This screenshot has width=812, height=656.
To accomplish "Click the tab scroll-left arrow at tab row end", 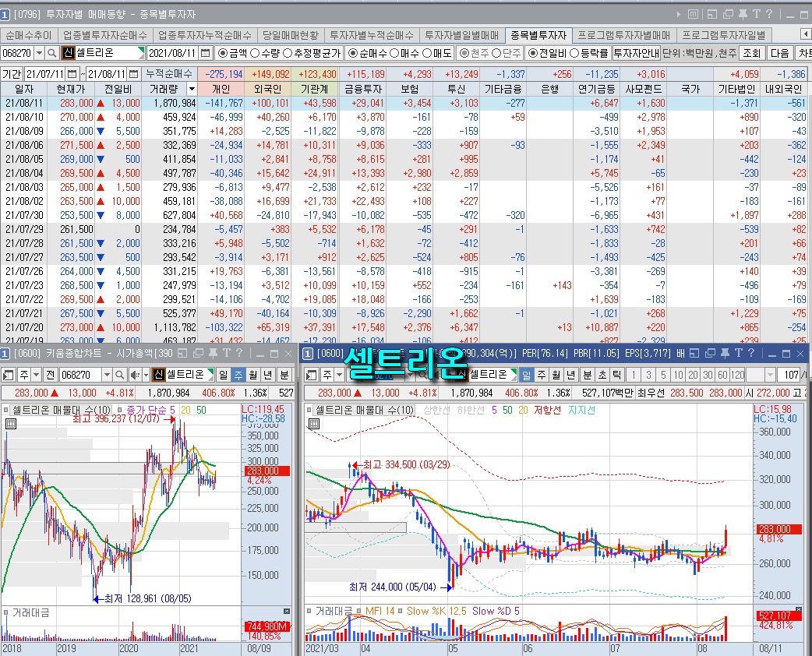I will pos(805,35).
